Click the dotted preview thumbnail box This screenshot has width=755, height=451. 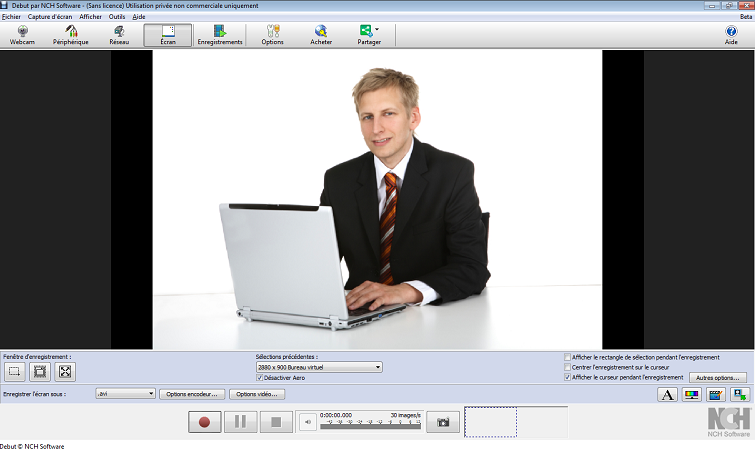(491, 422)
